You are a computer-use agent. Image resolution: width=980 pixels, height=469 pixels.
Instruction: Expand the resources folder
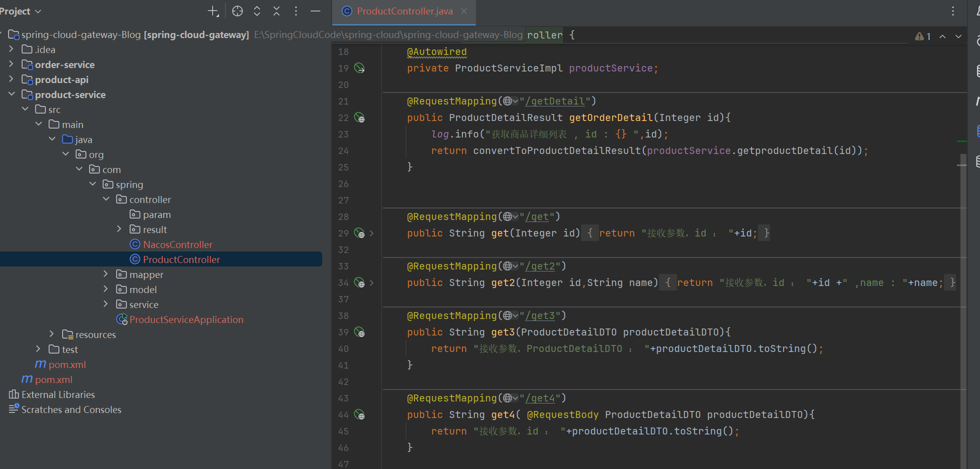pos(51,334)
